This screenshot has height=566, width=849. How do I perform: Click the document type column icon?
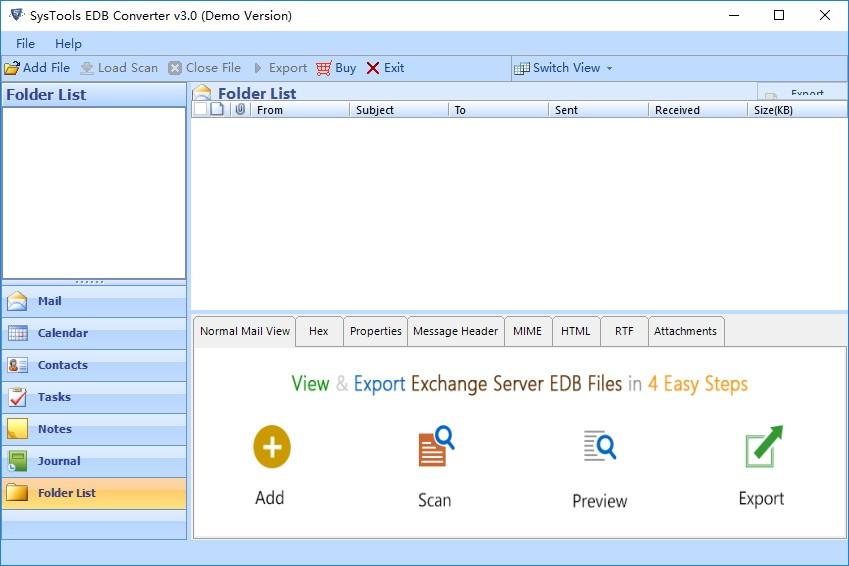pyautogui.click(x=217, y=109)
